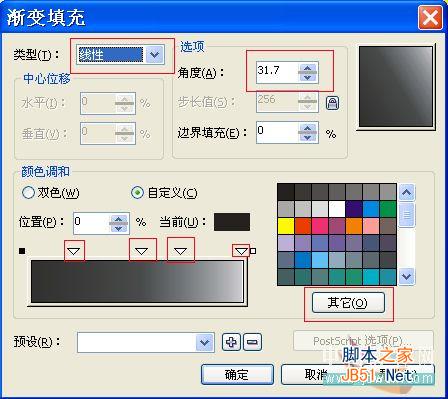Open the 类型 type dropdown
The height and width of the screenshot is (399, 448).
click(154, 54)
